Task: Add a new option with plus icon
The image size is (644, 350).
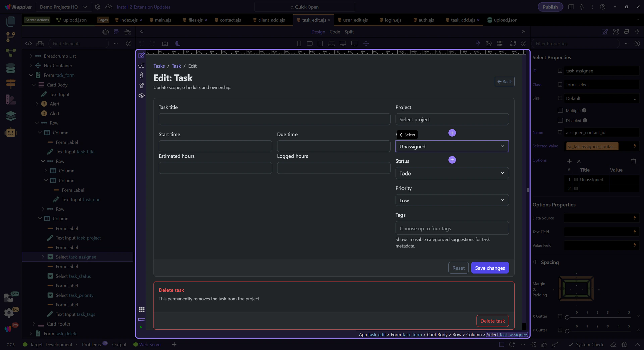Action: [569, 161]
